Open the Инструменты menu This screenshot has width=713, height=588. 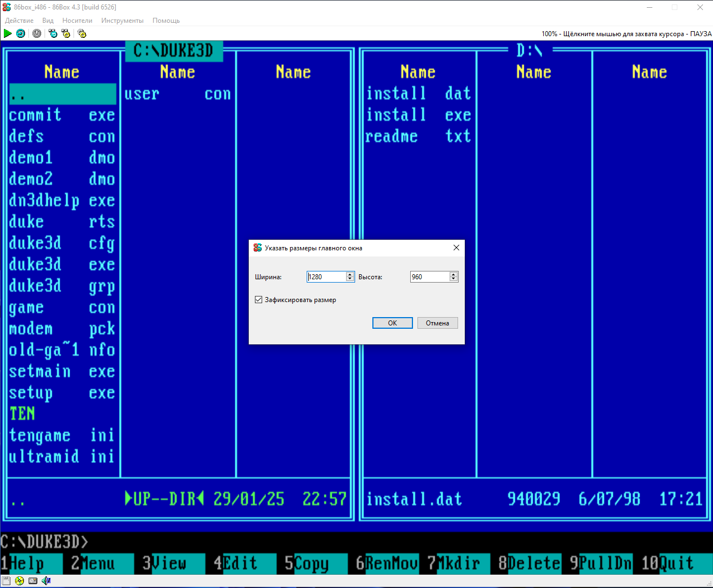point(122,21)
